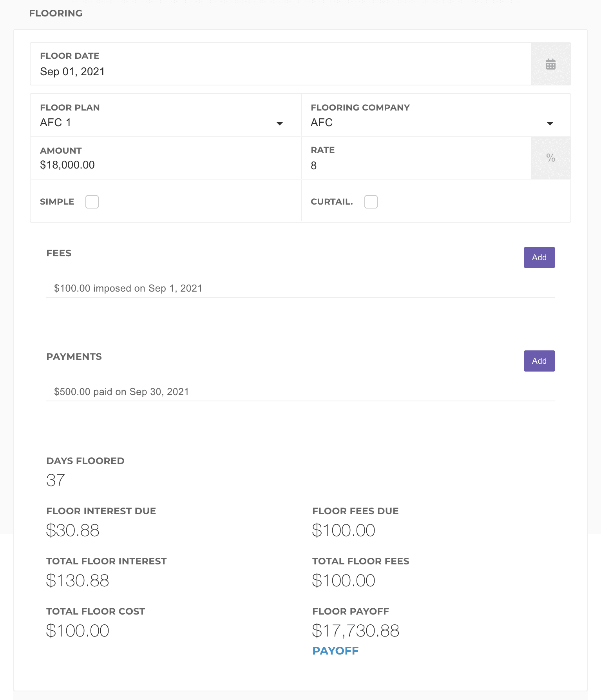Click Add button in Fees section

[x=539, y=258]
